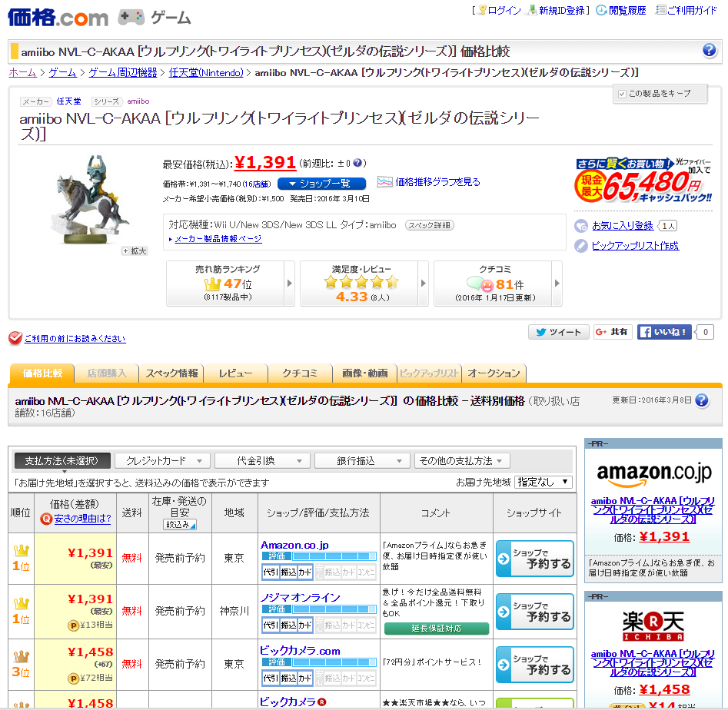Expand the その他の支払方法 dropdown
Screen dimensions: 728x710
pyautogui.click(x=462, y=461)
